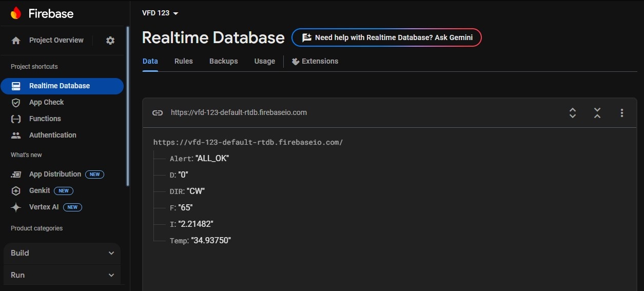Click the App Distribution icon

[16, 174]
